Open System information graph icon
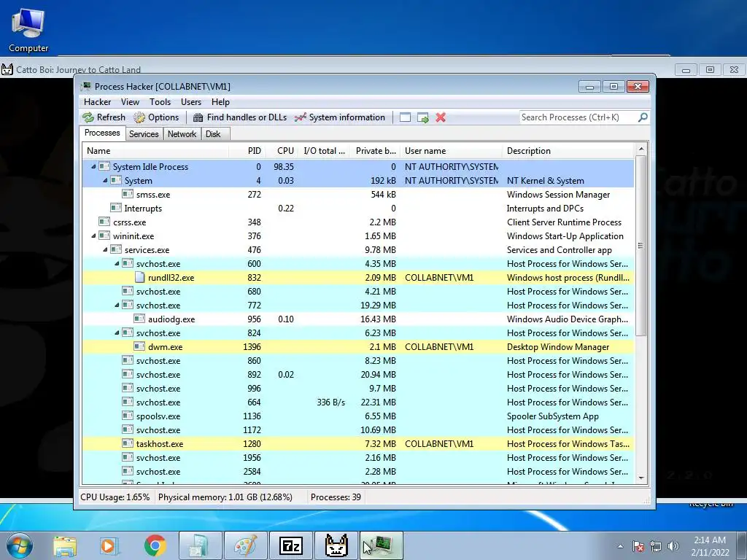The image size is (747, 560). [300, 117]
